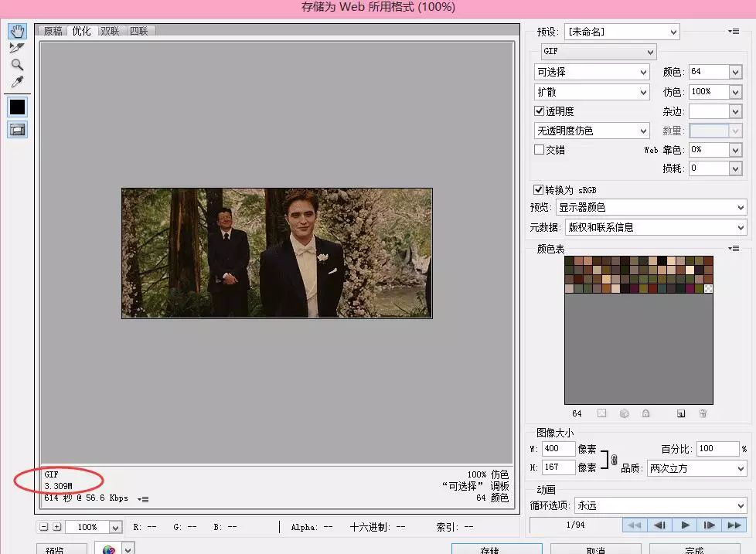The height and width of the screenshot is (554, 756).
Task: Click map transparent color icon under color table
Action: (x=601, y=413)
